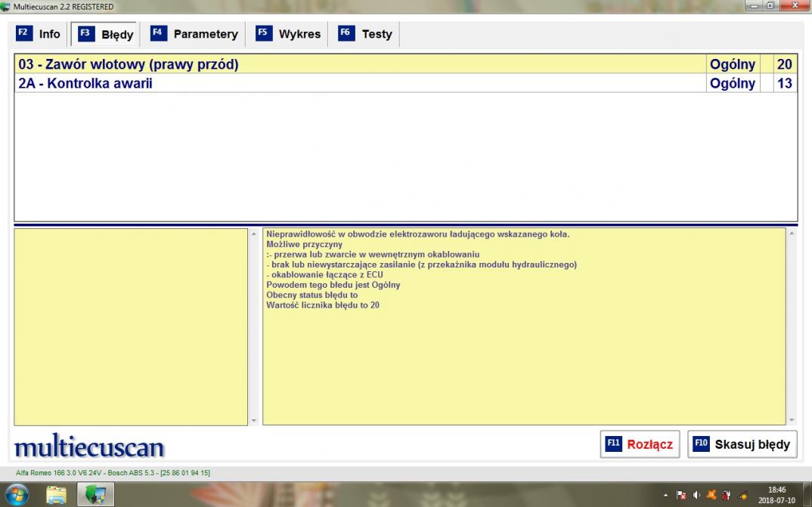Screen dimensions: 812x507
Task: Click up arrow of error description scrollbar
Action: coord(792,234)
